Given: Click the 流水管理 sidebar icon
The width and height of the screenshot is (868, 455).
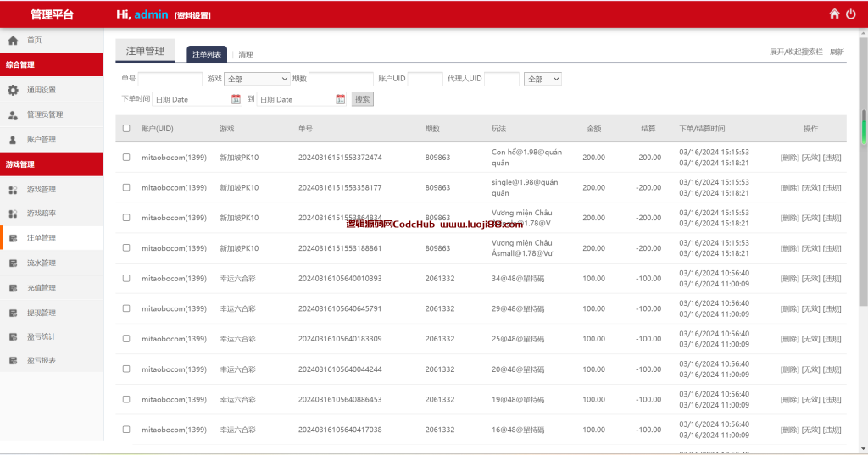Looking at the screenshot, I should pos(14,263).
